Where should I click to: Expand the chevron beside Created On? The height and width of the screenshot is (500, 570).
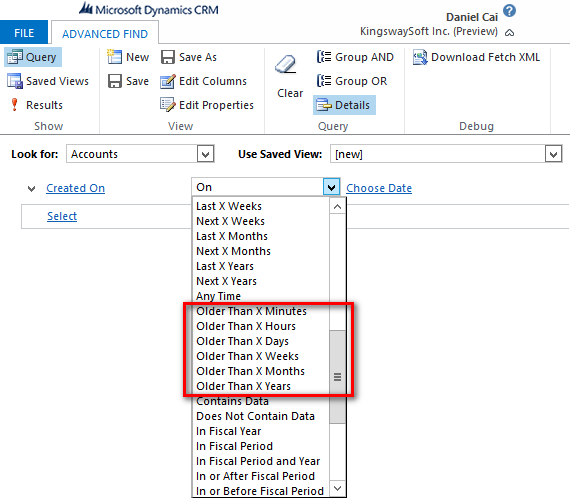[x=32, y=189]
